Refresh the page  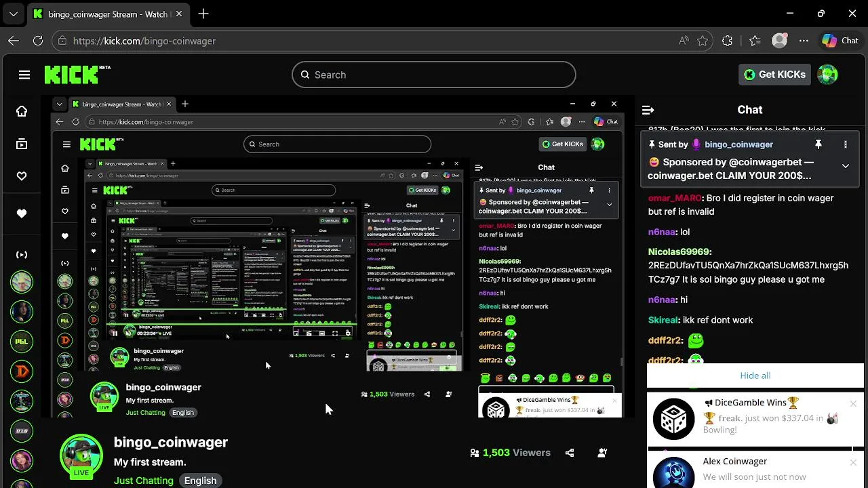38,41
